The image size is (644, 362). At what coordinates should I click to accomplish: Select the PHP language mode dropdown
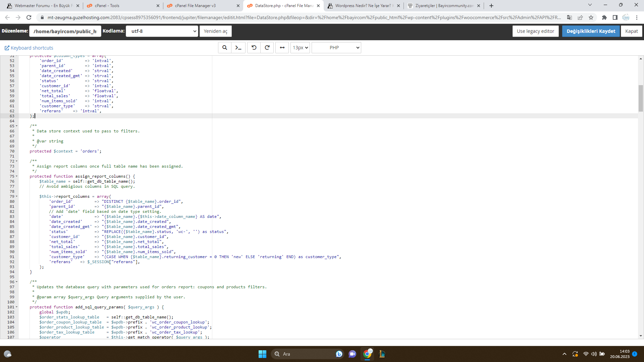point(336,48)
